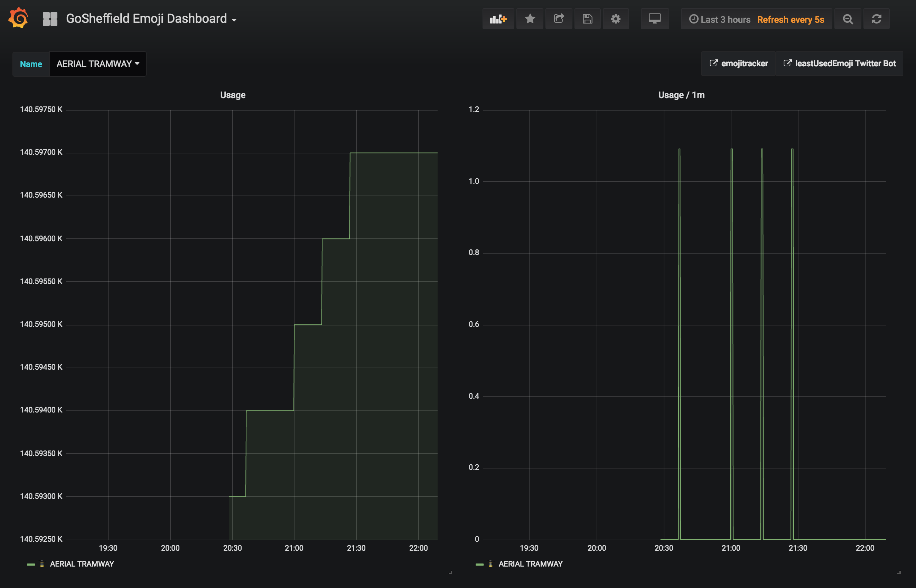Save the dashboard with the floppy icon

click(588, 19)
